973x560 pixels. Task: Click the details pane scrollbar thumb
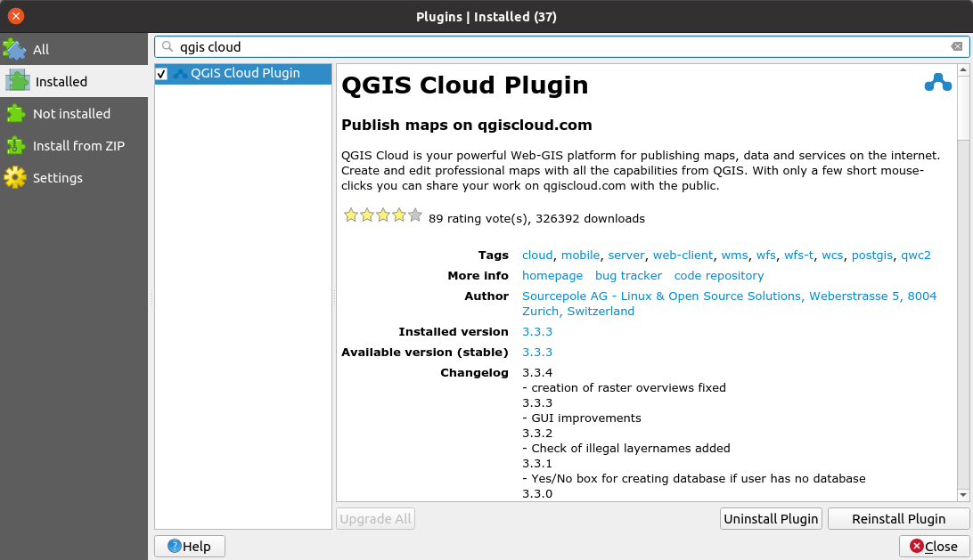point(963,108)
